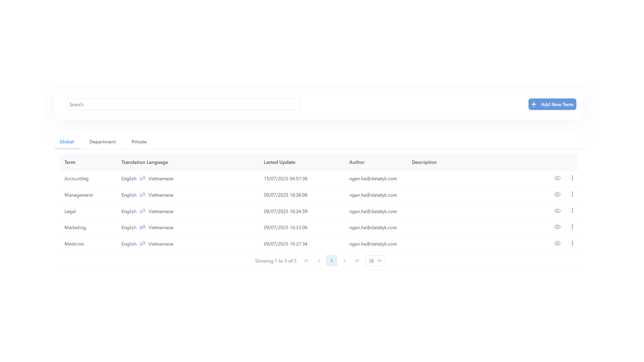Image resolution: width=644 pixels, height=362 pixels.
Task: Open three-dot menu for Marketing row
Action: tap(573, 227)
